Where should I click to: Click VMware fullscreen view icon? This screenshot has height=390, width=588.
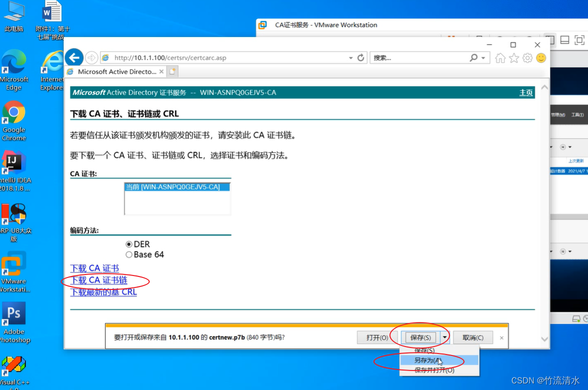tap(579, 40)
